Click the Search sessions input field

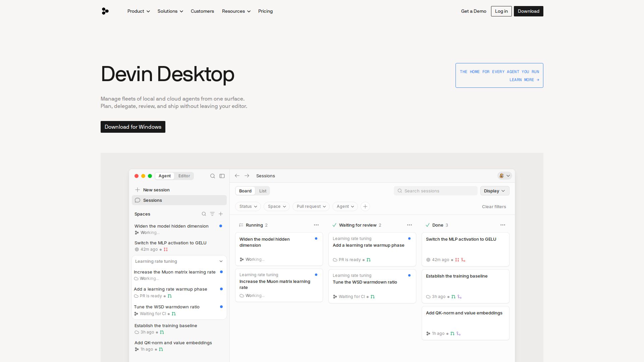coord(436,191)
